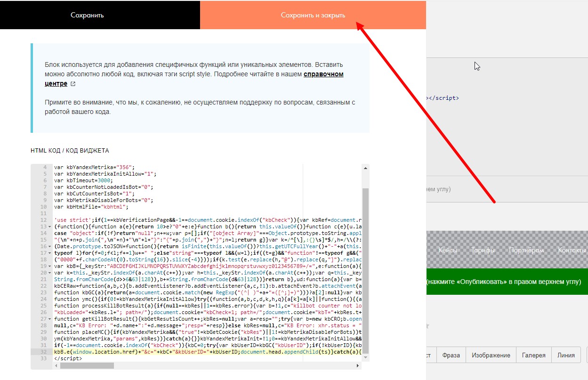Click Сохранить и закрыть button
The image size is (588, 380).
tap(313, 15)
